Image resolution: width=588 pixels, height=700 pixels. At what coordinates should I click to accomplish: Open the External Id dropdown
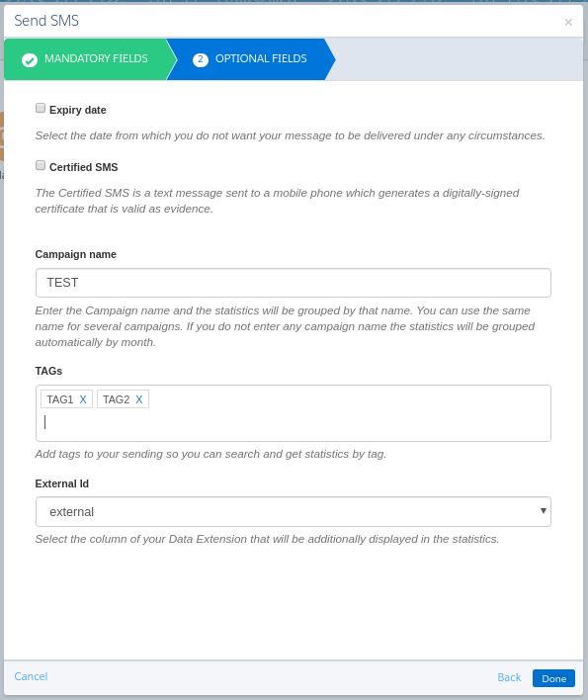click(294, 511)
